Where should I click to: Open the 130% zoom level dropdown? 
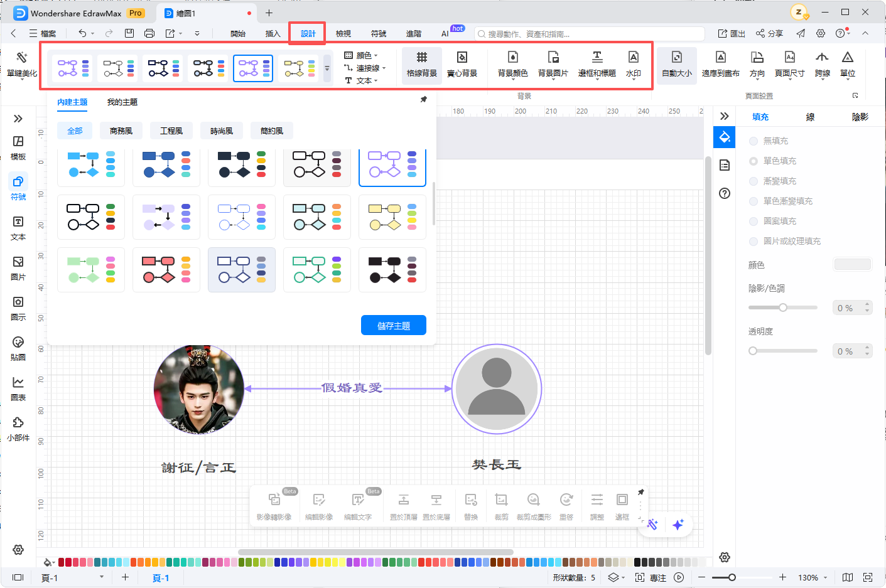coord(813,577)
